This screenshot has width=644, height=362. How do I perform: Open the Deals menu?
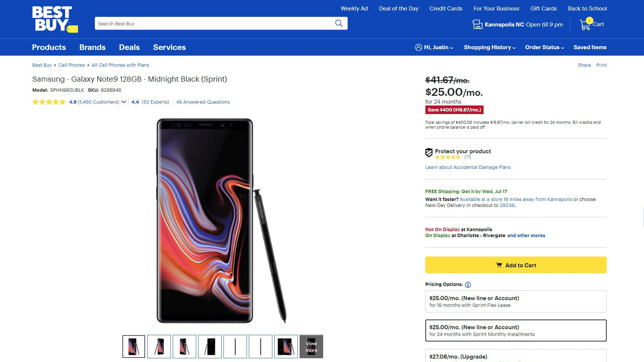(129, 47)
